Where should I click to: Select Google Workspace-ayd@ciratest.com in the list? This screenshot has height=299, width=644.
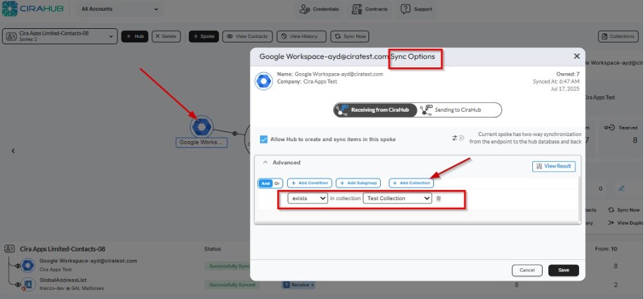pyautogui.click(x=88, y=261)
